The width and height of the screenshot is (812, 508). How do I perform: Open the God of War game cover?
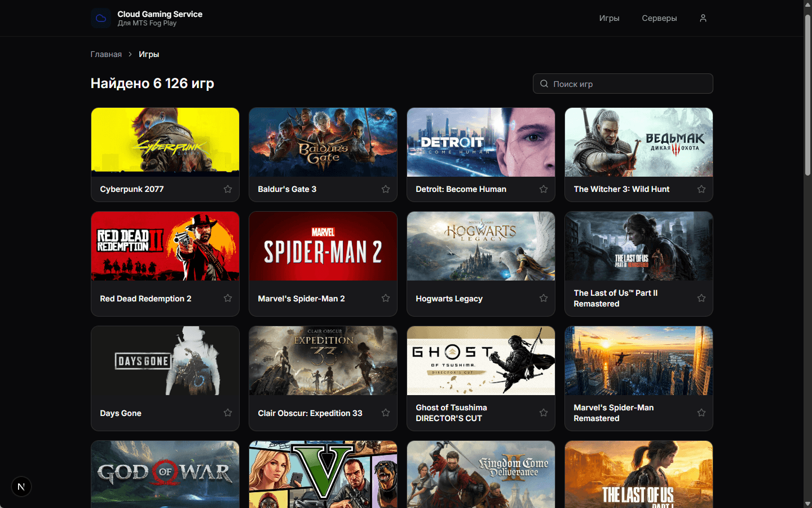165,474
